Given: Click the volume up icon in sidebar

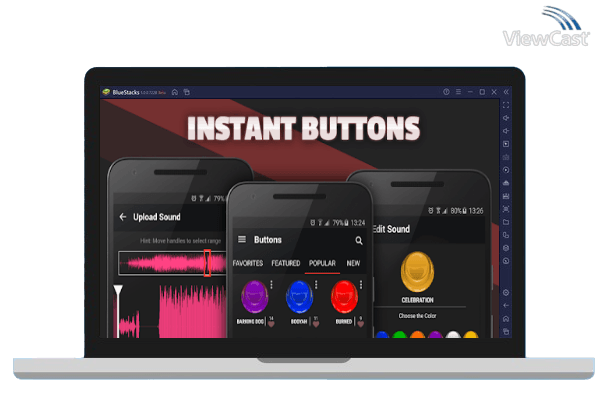Looking at the screenshot, I should click(x=506, y=118).
